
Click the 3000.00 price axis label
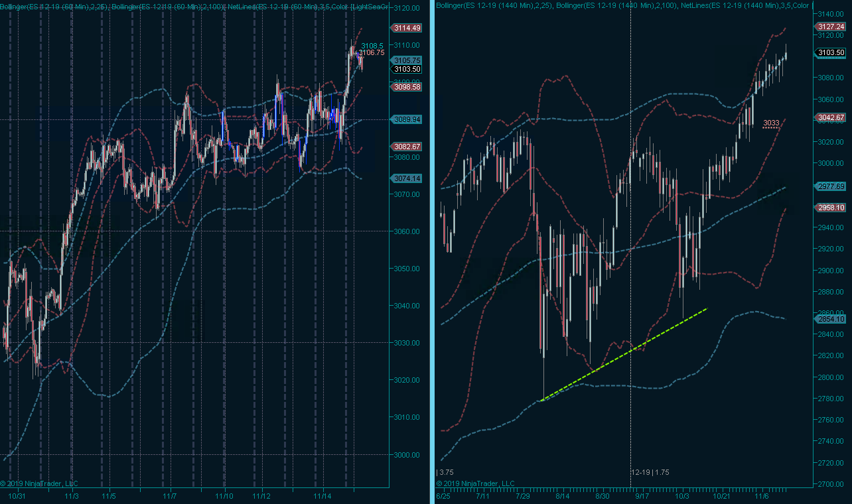(x=407, y=454)
